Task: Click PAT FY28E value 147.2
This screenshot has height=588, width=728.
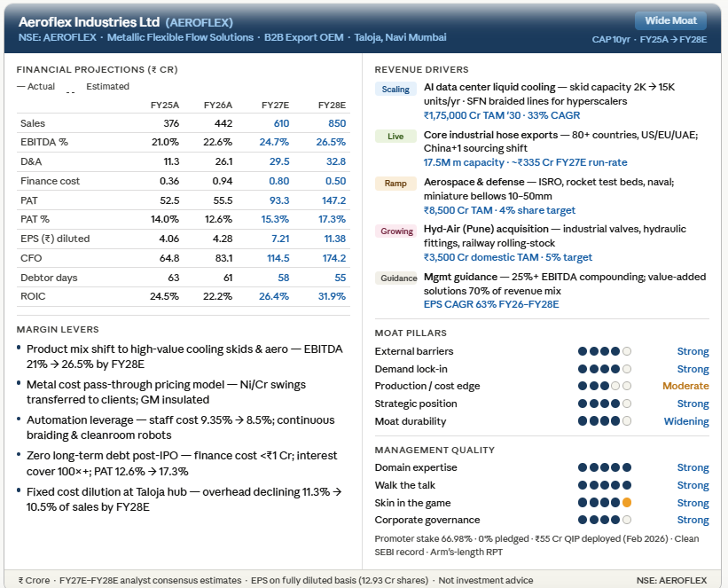Action: coord(334,200)
